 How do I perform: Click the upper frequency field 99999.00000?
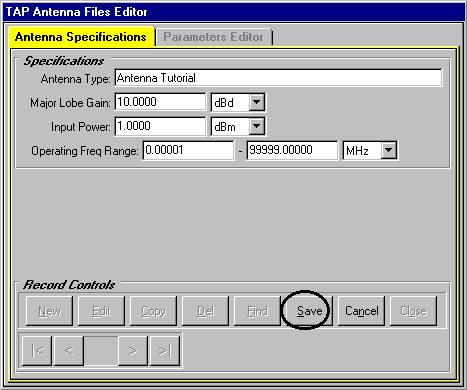click(x=292, y=150)
